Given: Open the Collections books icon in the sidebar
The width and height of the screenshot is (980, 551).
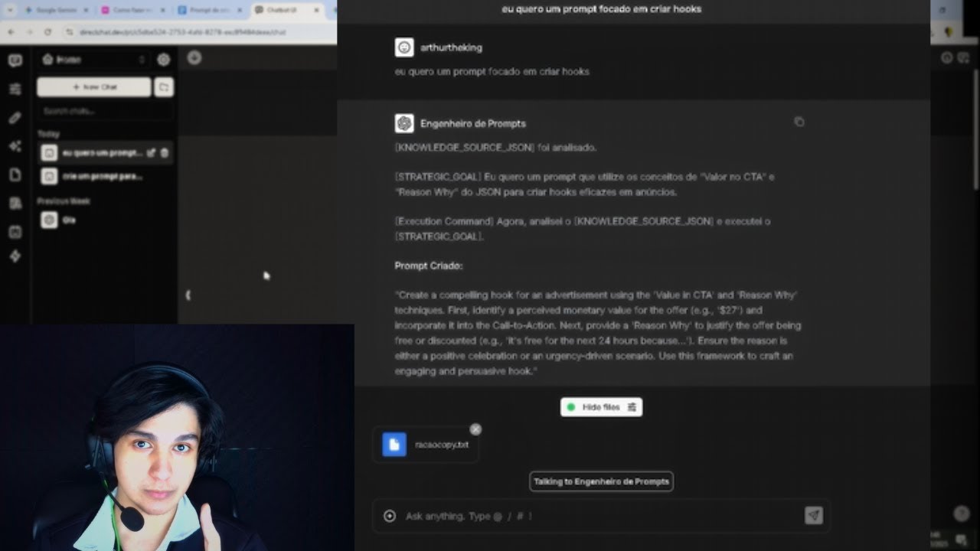Looking at the screenshot, I should coord(15,203).
